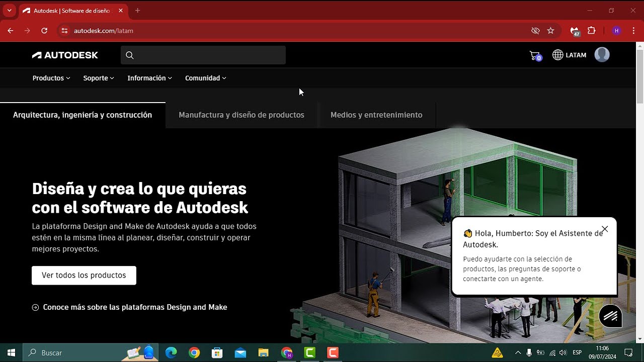This screenshot has width=644, height=362.
Task: Open the extension with badge 47
Action: (575, 31)
